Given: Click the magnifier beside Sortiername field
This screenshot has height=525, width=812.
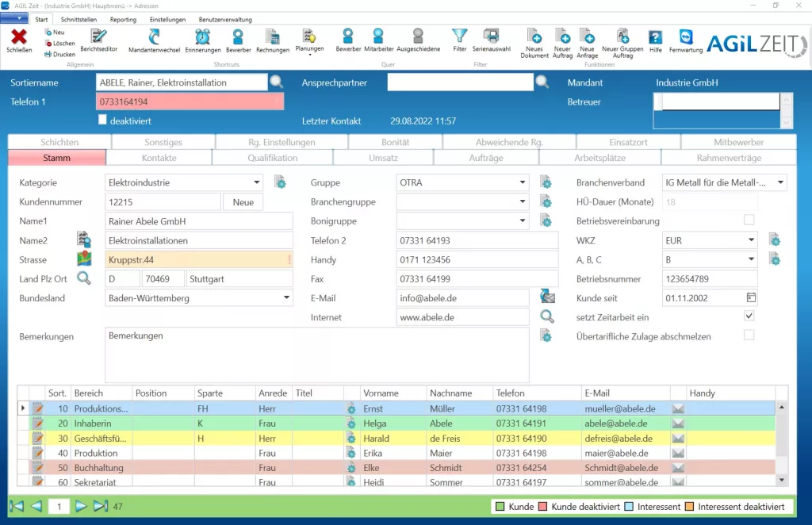Looking at the screenshot, I should pyautogui.click(x=276, y=82).
